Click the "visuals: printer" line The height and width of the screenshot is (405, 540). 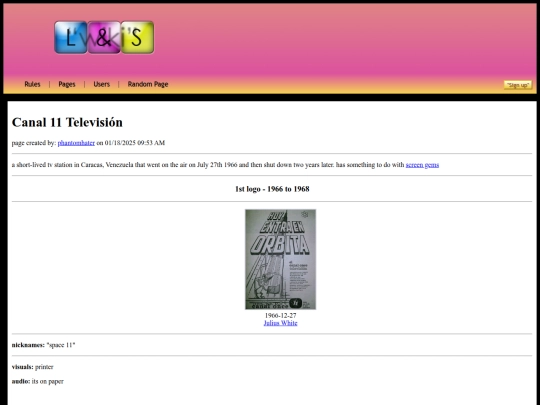point(32,367)
